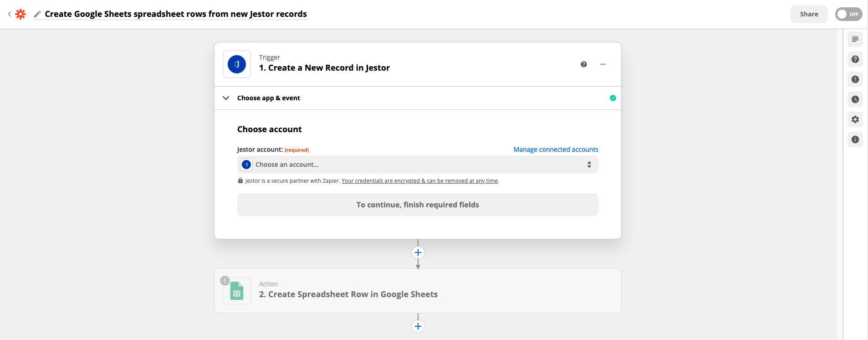
Task: Open the trigger step three-dot menu
Action: (603, 64)
